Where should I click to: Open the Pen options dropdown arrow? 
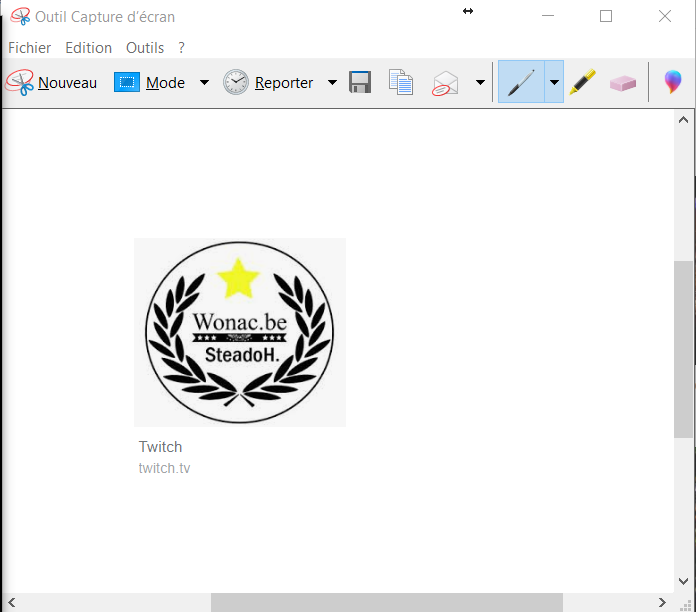click(554, 82)
